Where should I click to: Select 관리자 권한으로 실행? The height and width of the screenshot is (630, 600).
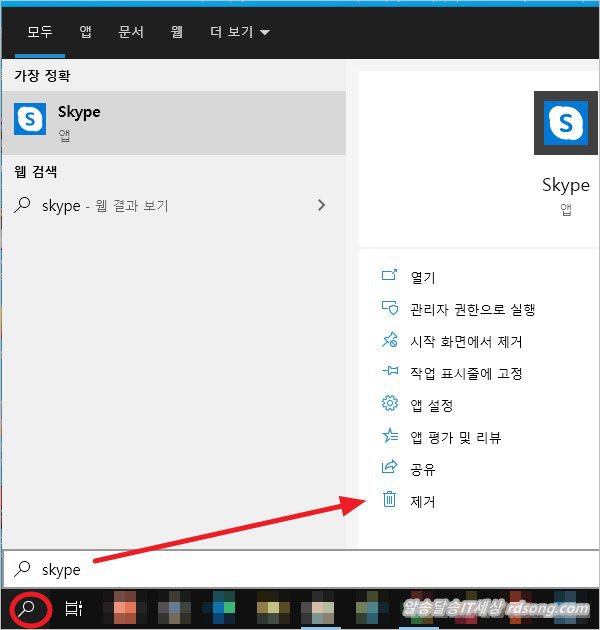point(472,309)
